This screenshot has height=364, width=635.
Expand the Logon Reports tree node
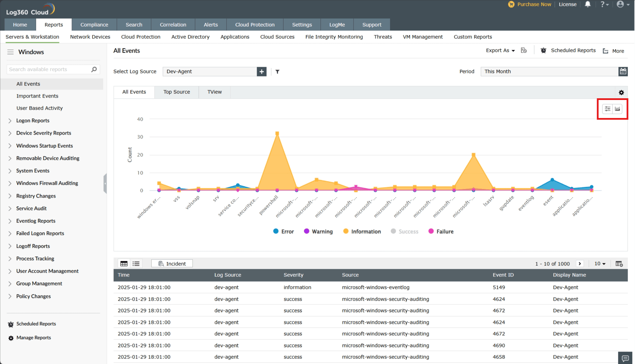[10, 121]
